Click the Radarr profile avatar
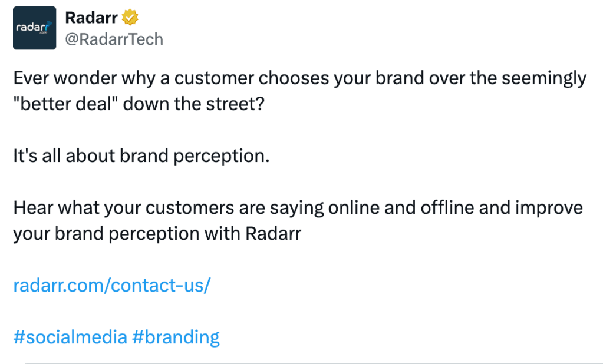603x364 pixels. point(35,28)
